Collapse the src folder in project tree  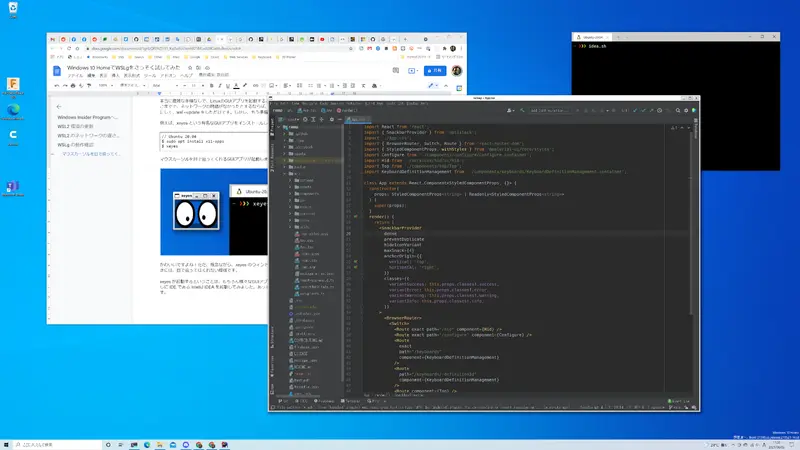285,173
